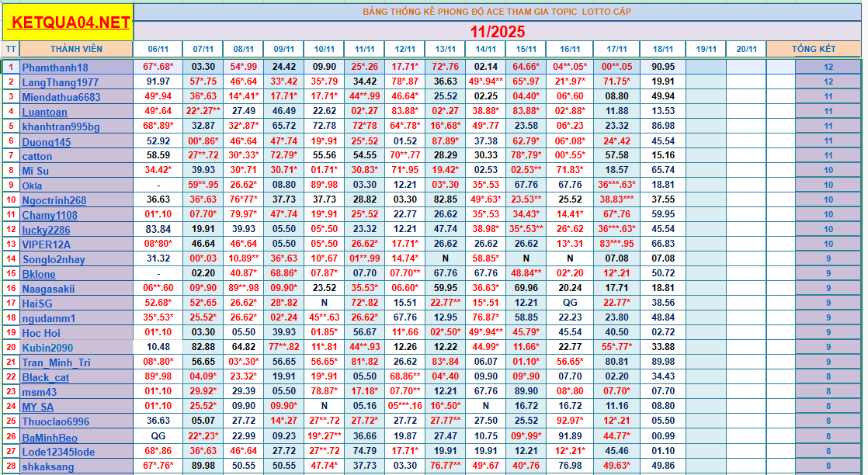Select the 20/11 date column header

tap(746, 49)
